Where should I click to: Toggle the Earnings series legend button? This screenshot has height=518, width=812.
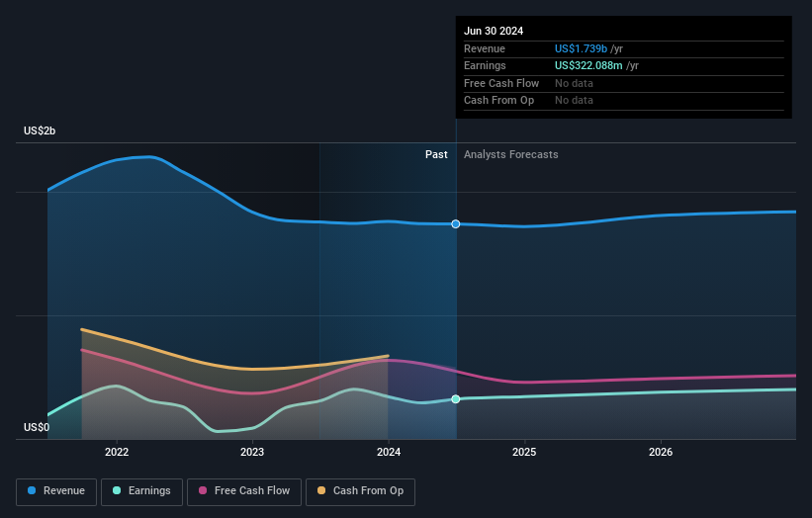pyautogui.click(x=141, y=491)
